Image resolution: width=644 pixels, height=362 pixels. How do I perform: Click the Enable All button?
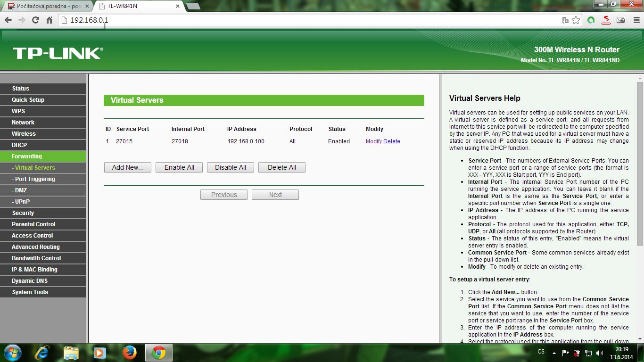(x=179, y=167)
